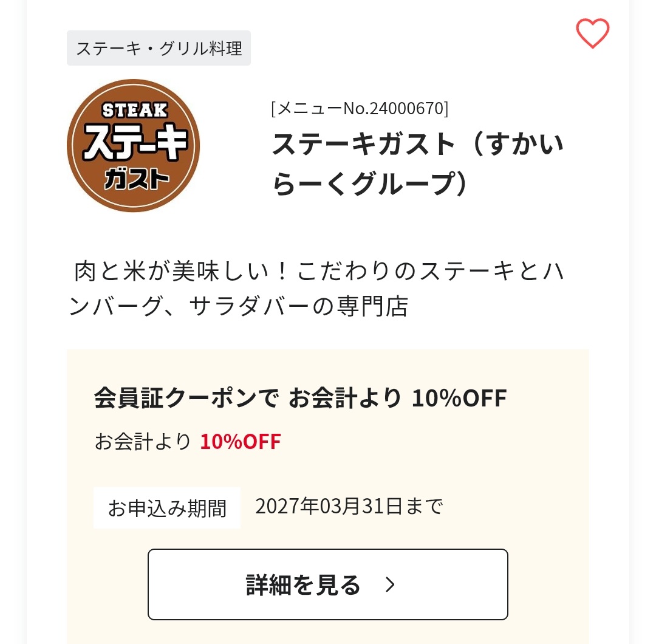Click the メニューNo.24000670 text
The image size is (656, 644).
360,108
